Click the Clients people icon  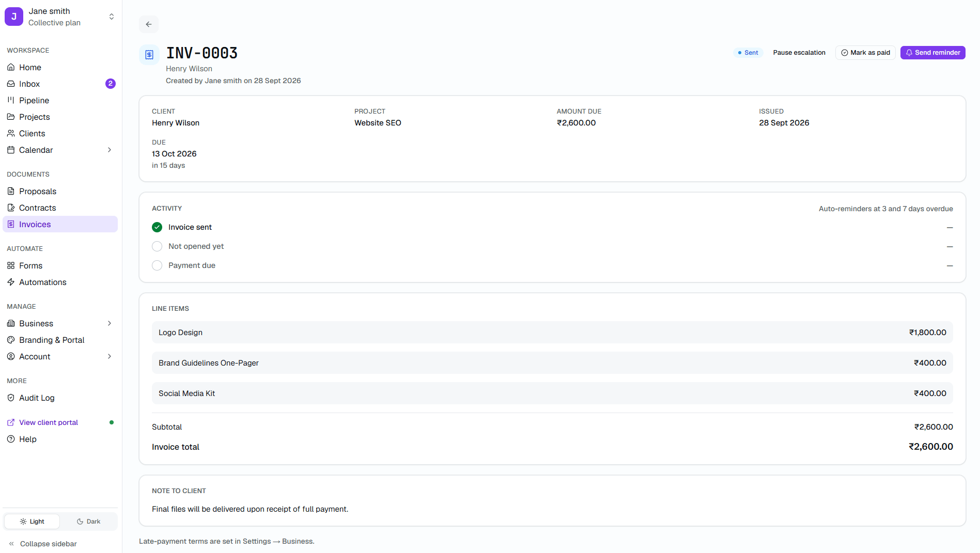[11, 133]
